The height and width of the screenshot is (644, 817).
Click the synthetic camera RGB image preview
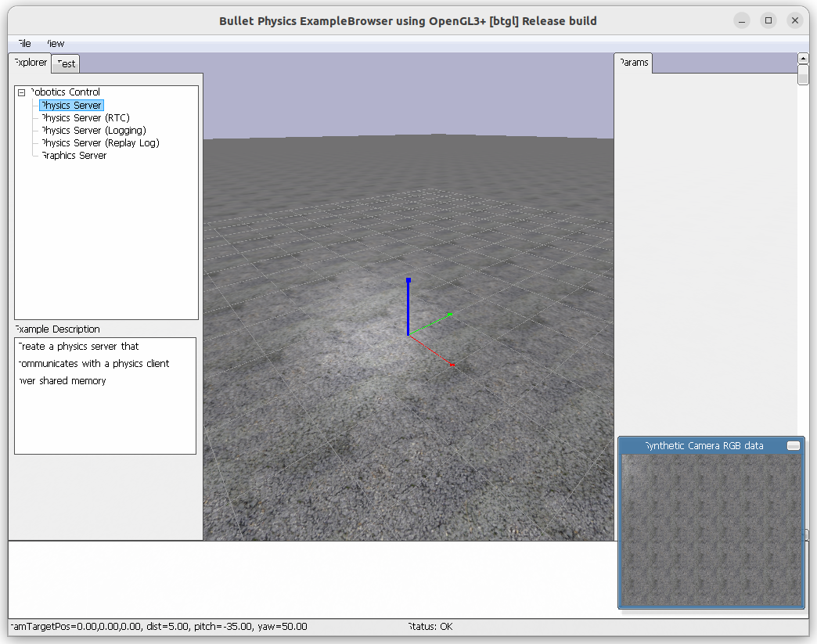click(711, 530)
